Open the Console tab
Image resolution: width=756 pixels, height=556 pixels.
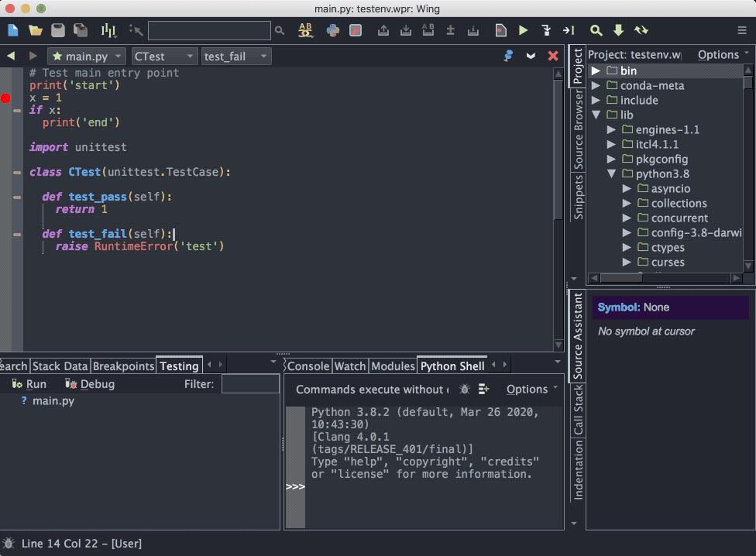coord(308,366)
